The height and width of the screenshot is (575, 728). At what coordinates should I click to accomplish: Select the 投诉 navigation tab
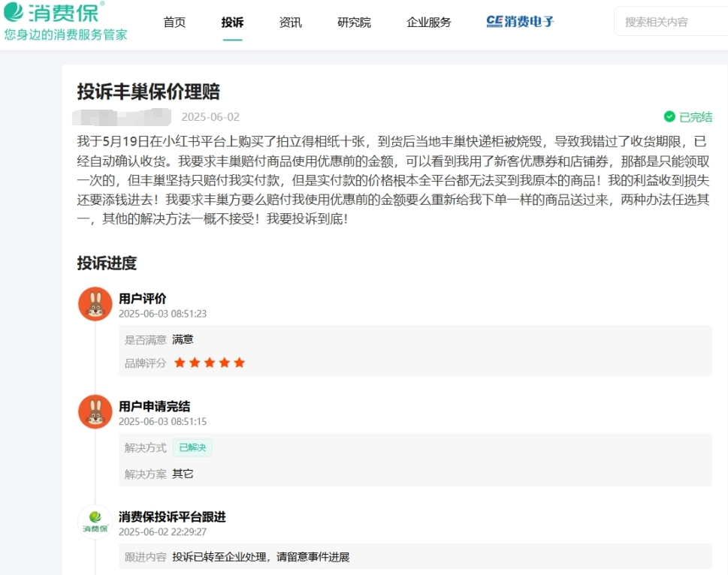tap(232, 22)
